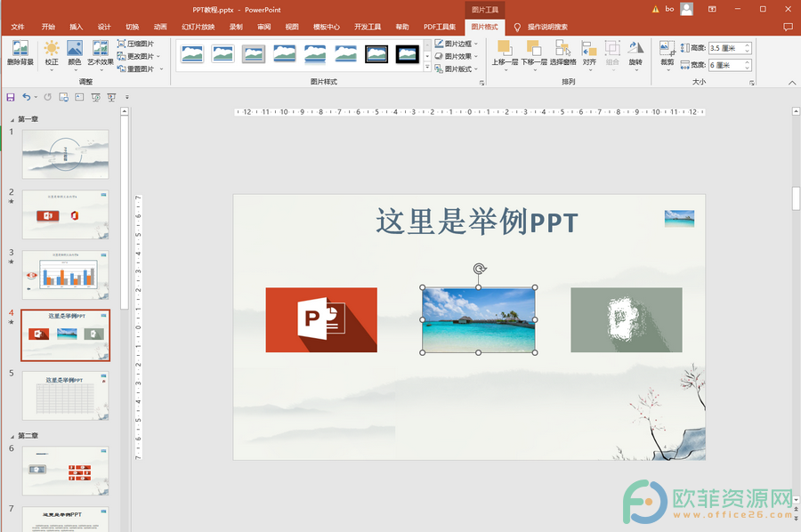801x532 pixels.
Task: Click the 删除背景 remove background icon
Action: click(x=20, y=53)
